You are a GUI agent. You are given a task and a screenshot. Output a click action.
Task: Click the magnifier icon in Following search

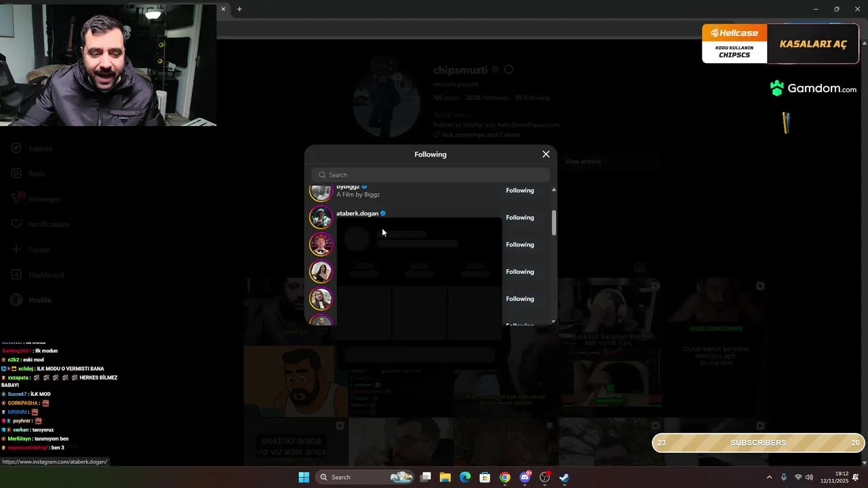323,175
